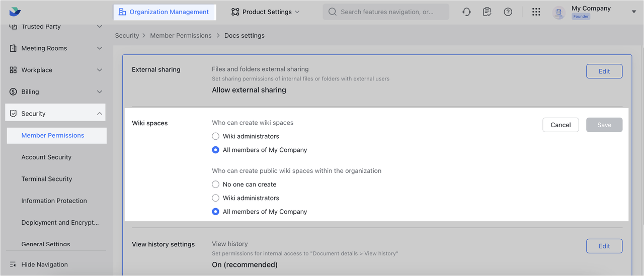Click 'Who can create wiki spaces' heading
The image size is (644, 276).
tap(253, 123)
